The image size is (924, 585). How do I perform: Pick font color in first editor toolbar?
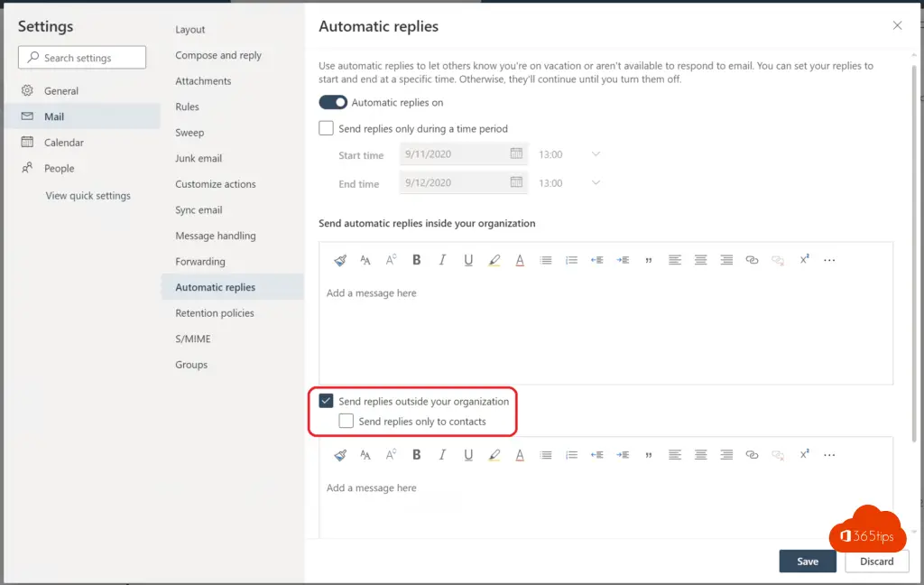[520, 260]
